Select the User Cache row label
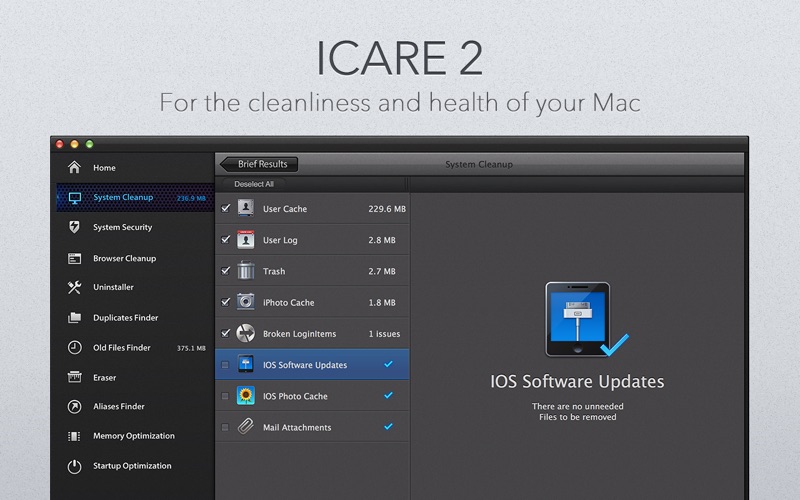Screen dimensions: 800x500 point(285,209)
